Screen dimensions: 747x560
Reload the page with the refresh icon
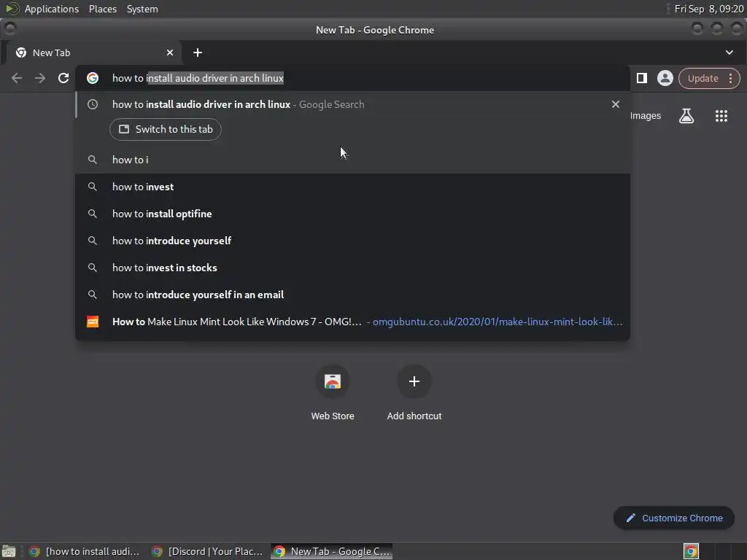[x=63, y=78]
